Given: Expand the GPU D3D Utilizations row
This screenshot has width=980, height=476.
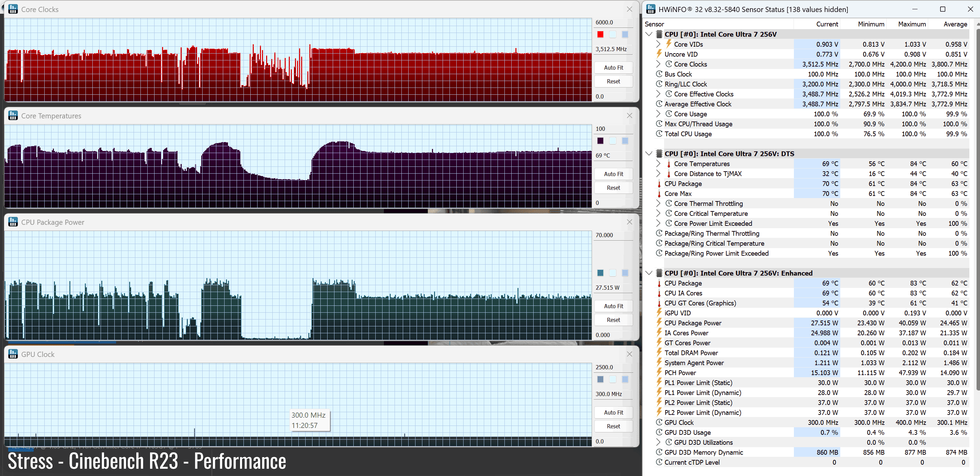Looking at the screenshot, I should pyautogui.click(x=659, y=442).
